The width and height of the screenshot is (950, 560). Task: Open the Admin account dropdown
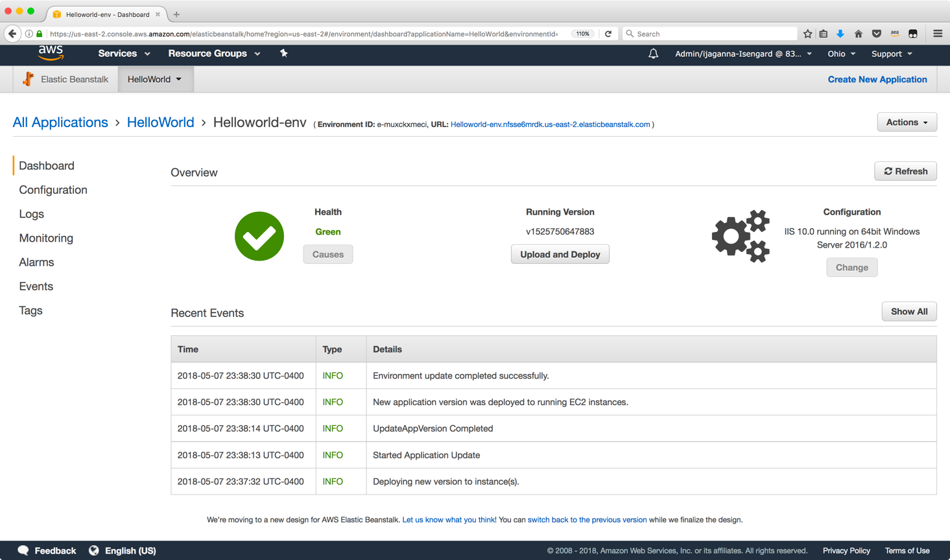(743, 54)
